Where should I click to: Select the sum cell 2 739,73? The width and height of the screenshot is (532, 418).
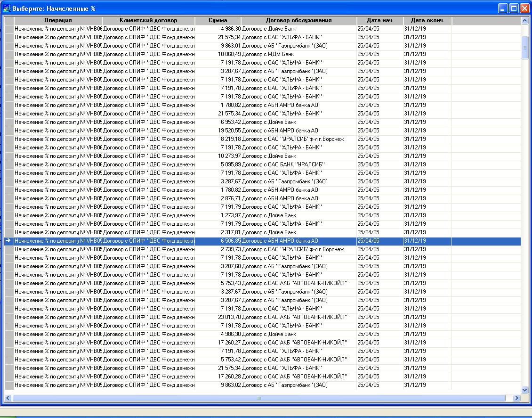coord(218,250)
